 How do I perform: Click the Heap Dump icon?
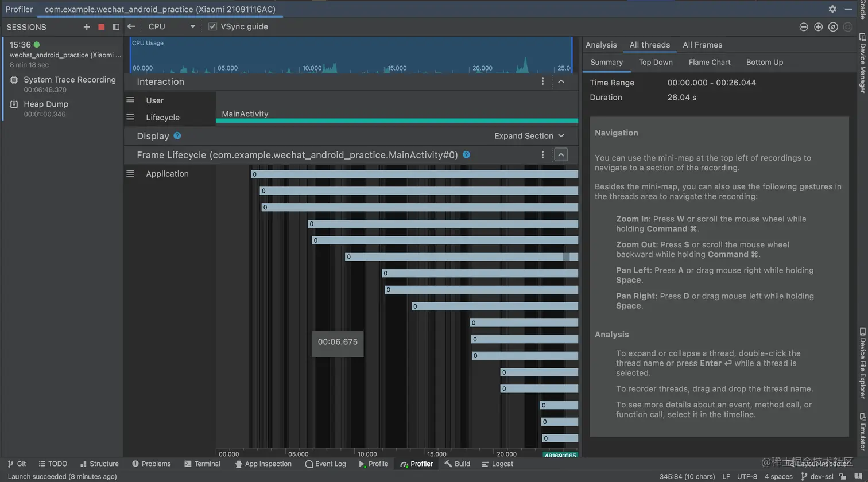pyautogui.click(x=14, y=104)
